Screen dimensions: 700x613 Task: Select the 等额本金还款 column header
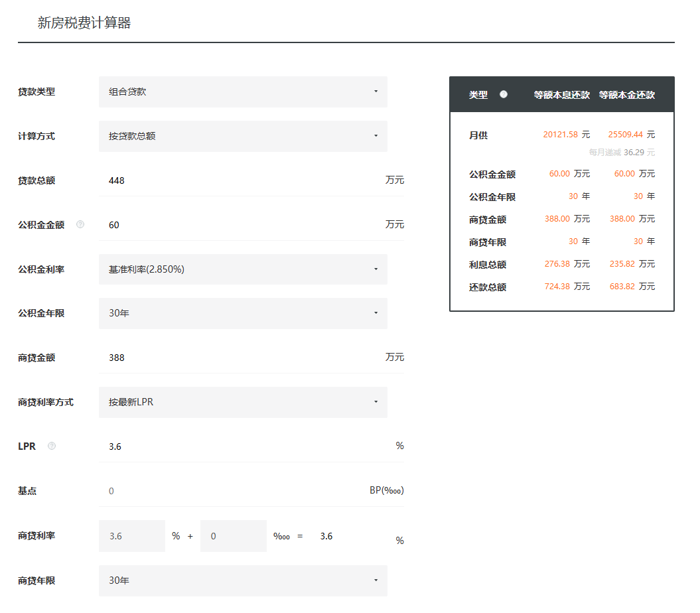click(626, 95)
